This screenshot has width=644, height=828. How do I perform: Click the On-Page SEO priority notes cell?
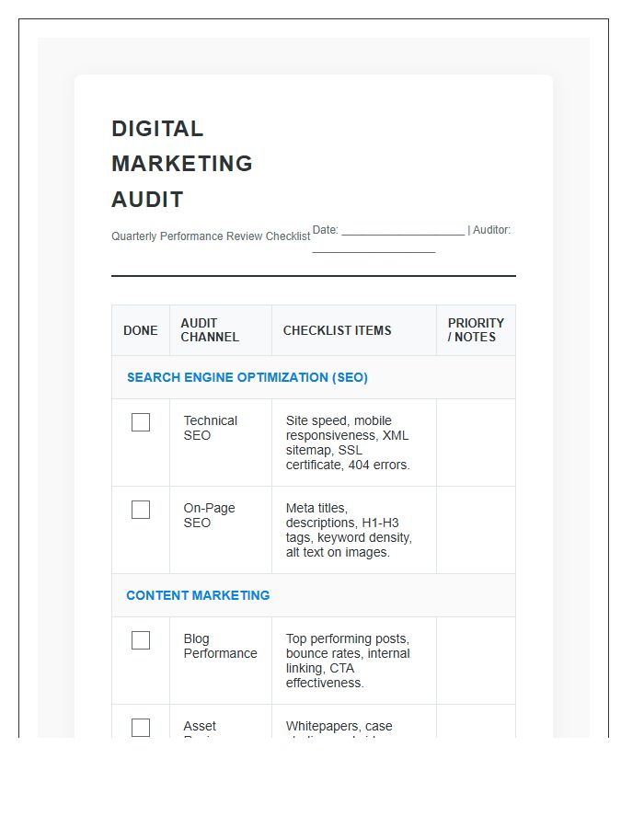477,530
